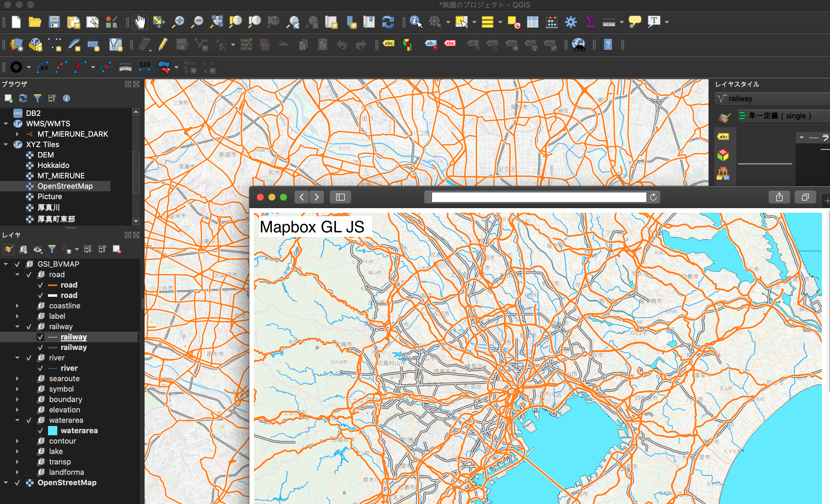Screen dimensions: 830x504
Task: Save the current project
Action: [x=54, y=22]
